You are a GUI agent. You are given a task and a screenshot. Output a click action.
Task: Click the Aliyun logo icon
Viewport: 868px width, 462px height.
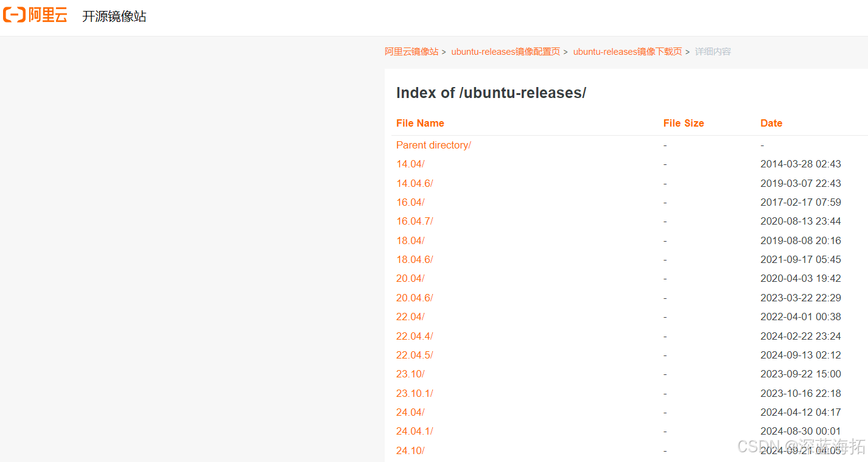pyautogui.click(x=35, y=16)
